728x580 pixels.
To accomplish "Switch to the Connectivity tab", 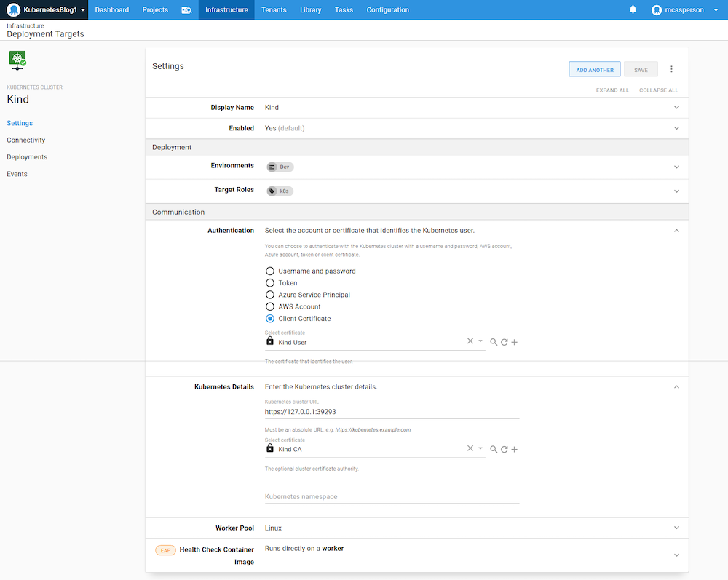I will [26, 140].
